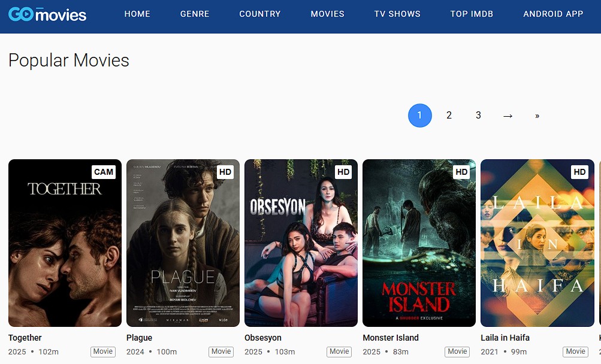Screen dimensions: 601x364
Task: Click the next page arrow
Action: pyautogui.click(x=508, y=116)
